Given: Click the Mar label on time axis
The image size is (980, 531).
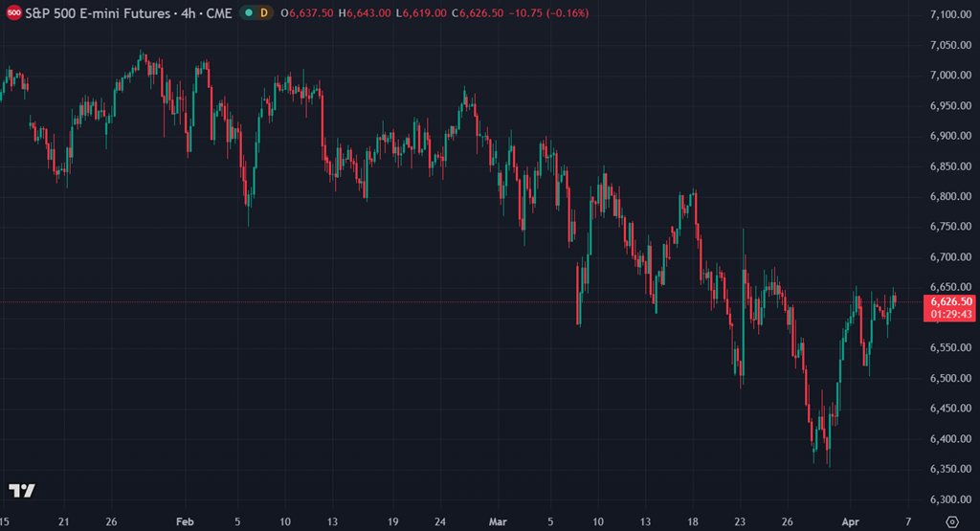Looking at the screenshot, I should [498, 521].
